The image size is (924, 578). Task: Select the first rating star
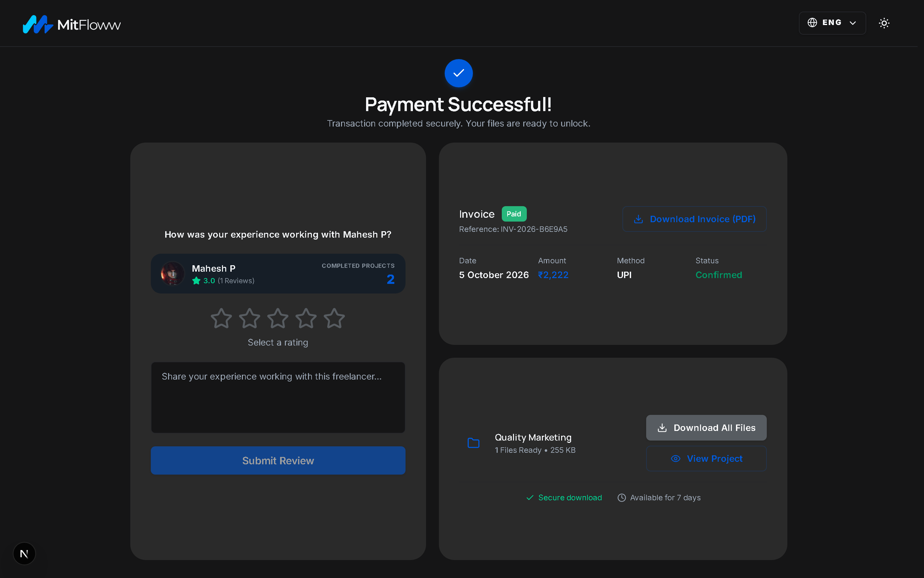[221, 319]
